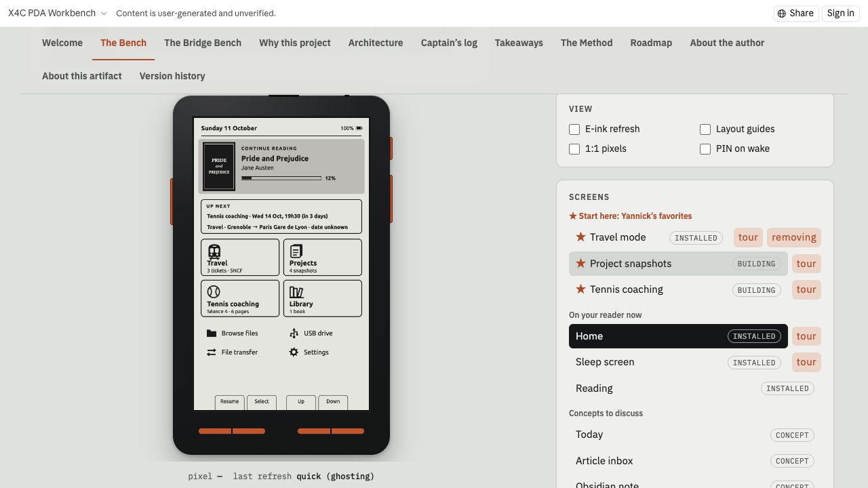The image size is (868, 488).
Task: Switch to the Architecture tab
Action: click(376, 43)
